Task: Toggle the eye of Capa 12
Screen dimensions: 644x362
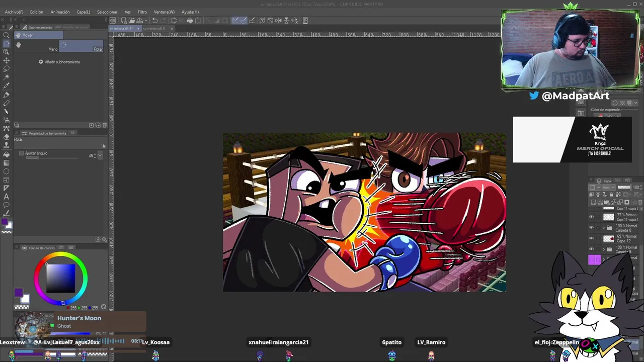Action: pos(591,238)
